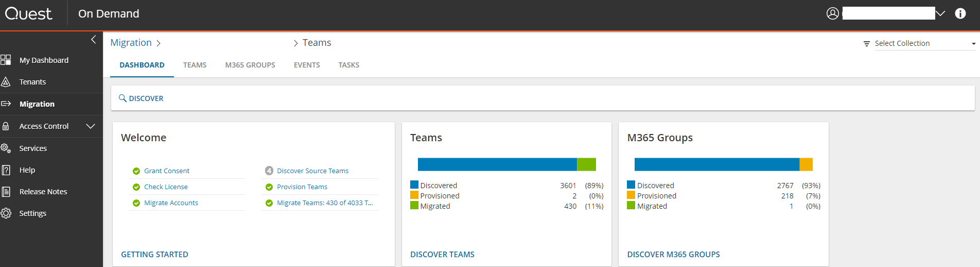Viewport: 980px width, 267px height.
Task: Open the Grant Consent link
Action: click(167, 171)
